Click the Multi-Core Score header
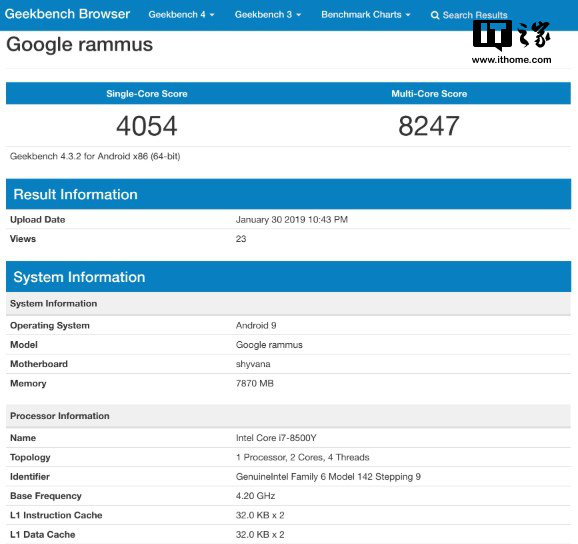 (x=429, y=94)
